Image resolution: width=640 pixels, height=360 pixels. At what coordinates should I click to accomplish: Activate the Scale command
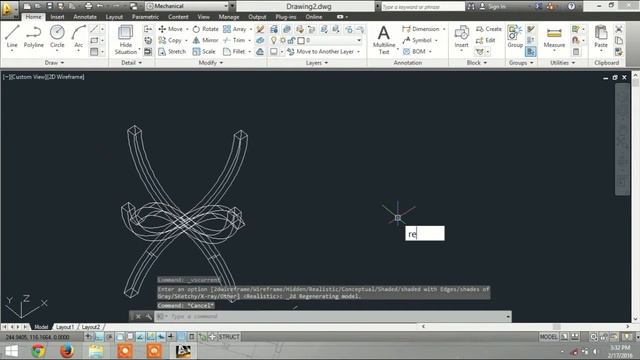204,51
